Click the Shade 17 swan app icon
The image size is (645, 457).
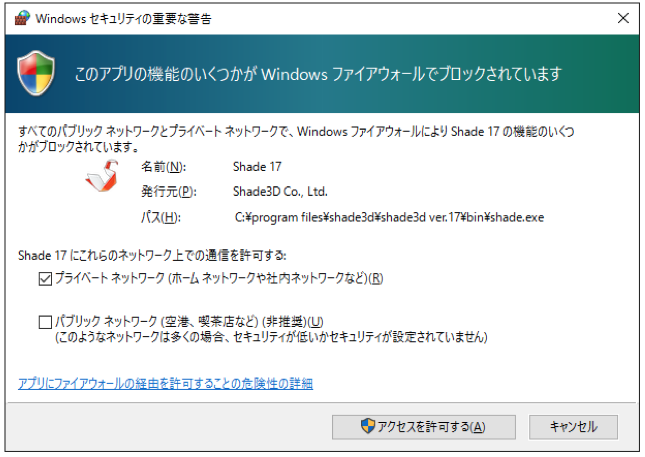coord(102,176)
